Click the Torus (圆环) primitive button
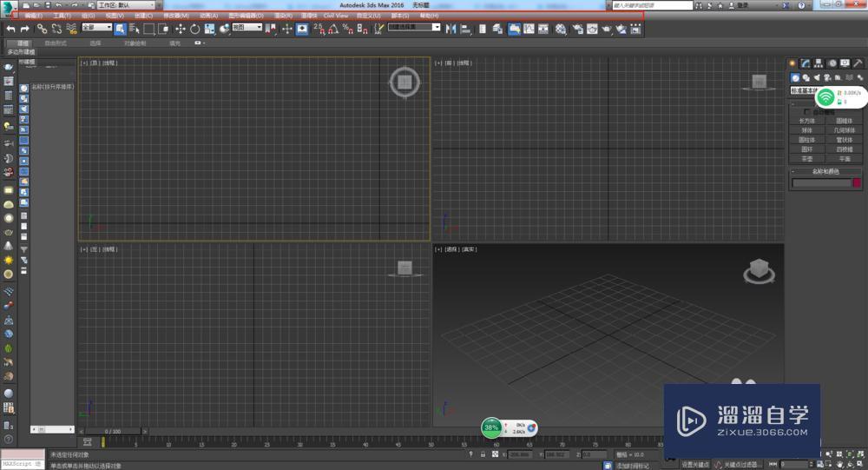This screenshot has width=868, height=470. click(x=807, y=149)
